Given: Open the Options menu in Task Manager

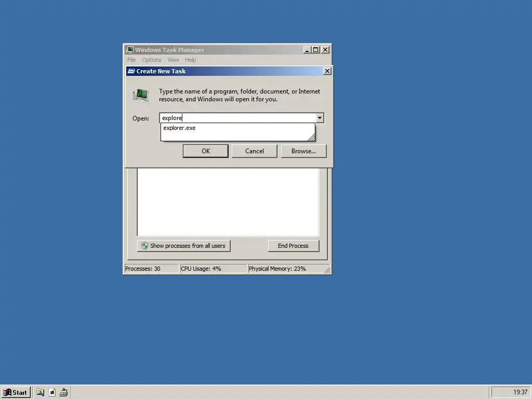Looking at the screenshot, I should point(151,60).
